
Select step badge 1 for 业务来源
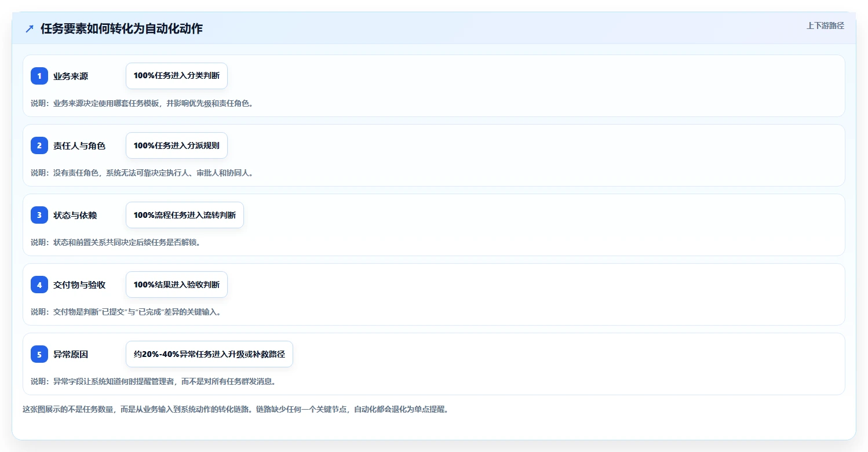(39, 76)
